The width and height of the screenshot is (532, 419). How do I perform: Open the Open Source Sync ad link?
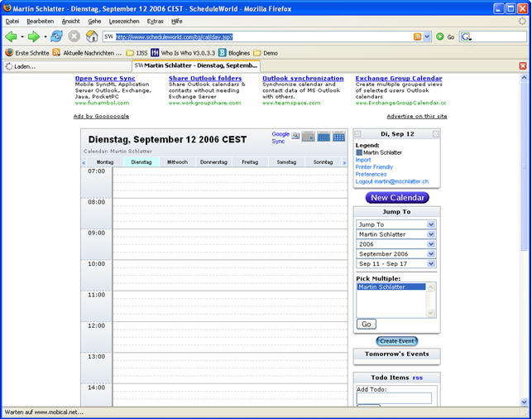coord(105,79)
